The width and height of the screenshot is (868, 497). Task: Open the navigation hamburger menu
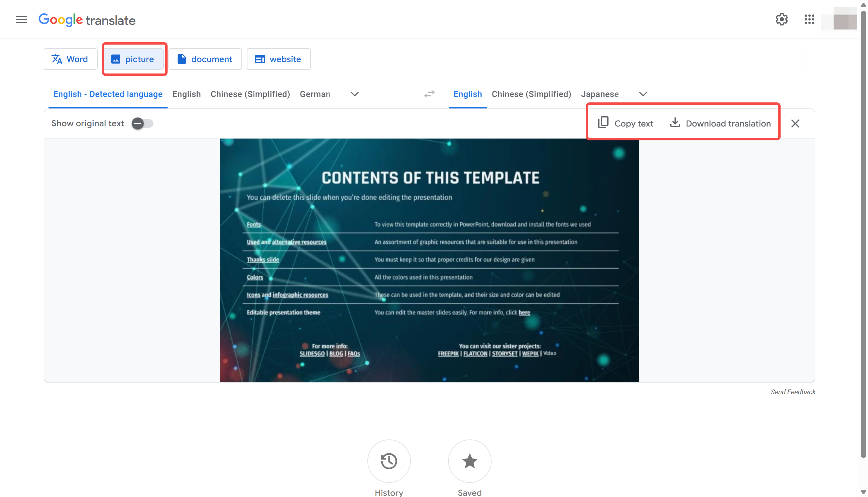coord(21,20)
